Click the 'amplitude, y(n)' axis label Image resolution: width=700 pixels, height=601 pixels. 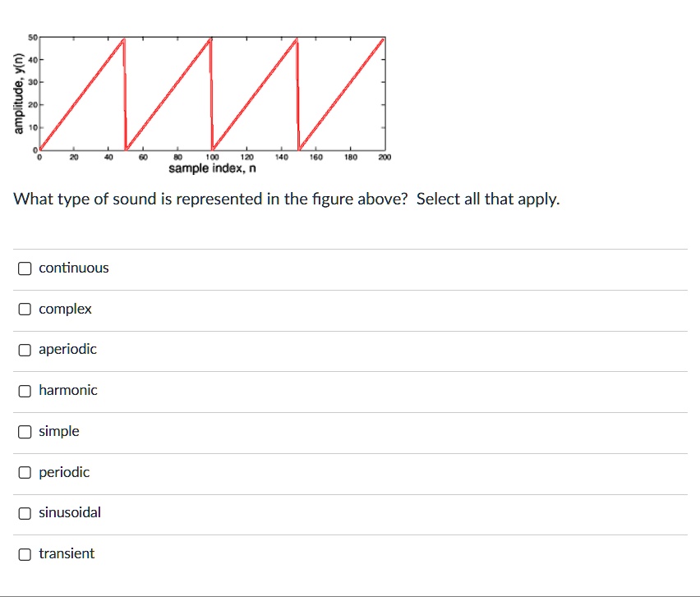point(18,94)
